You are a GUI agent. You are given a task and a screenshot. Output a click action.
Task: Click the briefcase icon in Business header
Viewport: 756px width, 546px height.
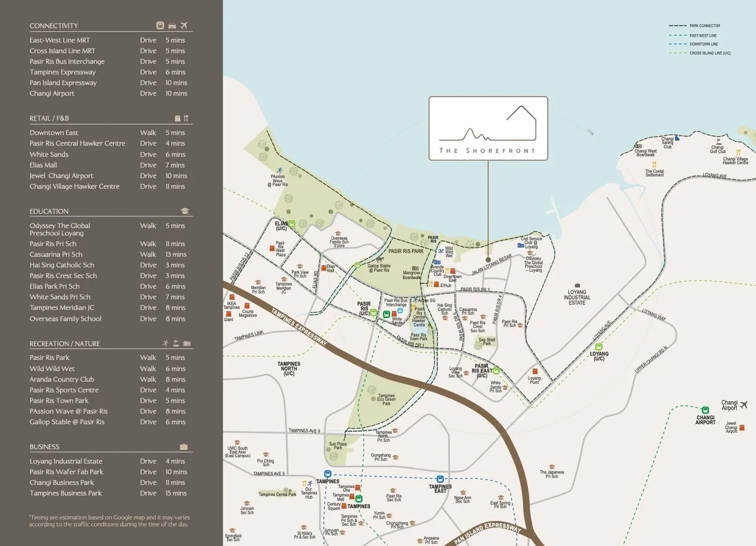click(x=184, y=447)
